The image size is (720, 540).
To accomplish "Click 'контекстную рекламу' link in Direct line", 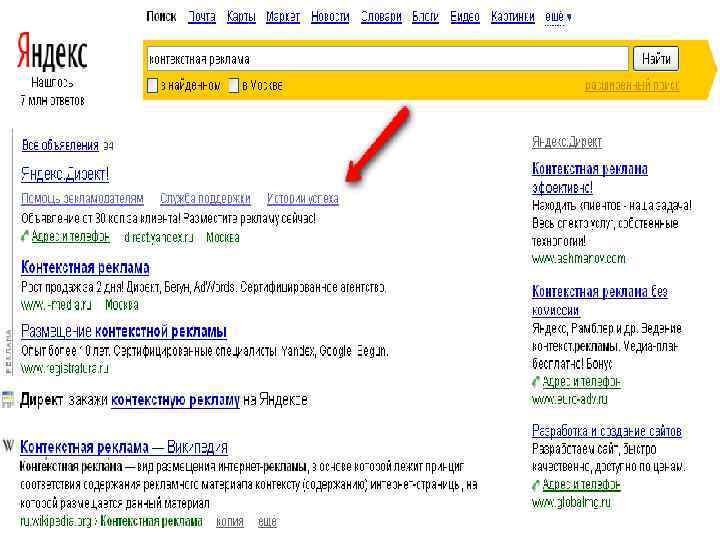I will click(x=175, y=400).
